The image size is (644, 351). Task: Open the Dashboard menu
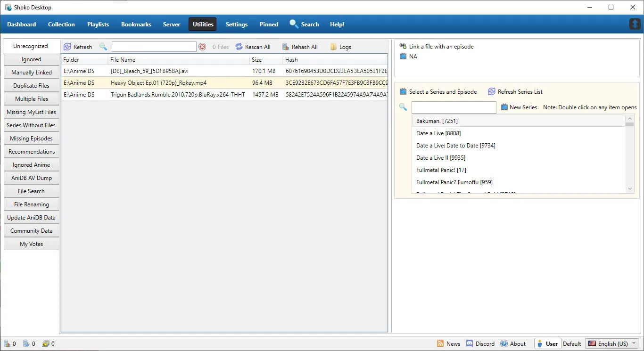(x=22, y=24)
